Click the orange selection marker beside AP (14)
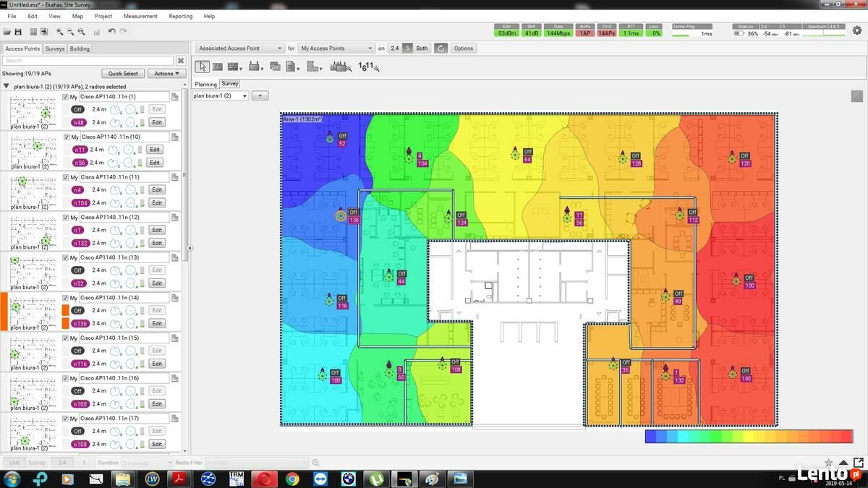This screenshot has height=488, width=868. 4,312
